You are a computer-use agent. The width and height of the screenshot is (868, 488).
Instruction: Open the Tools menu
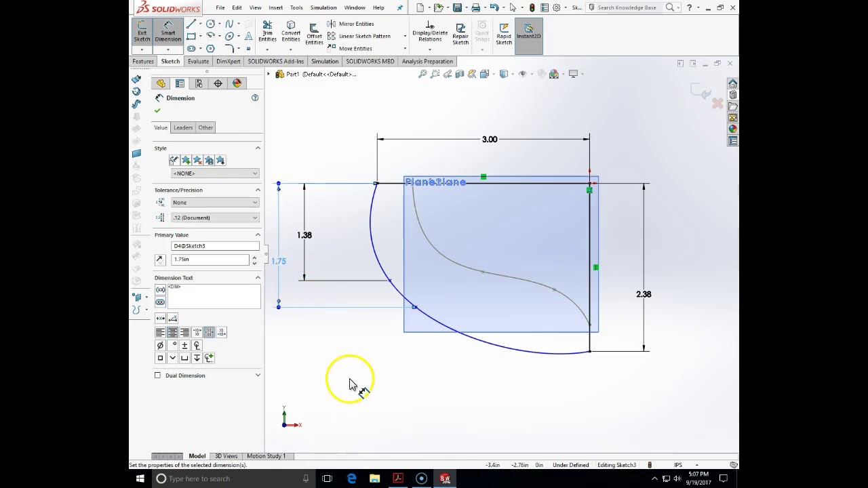[x=296, y=7]
